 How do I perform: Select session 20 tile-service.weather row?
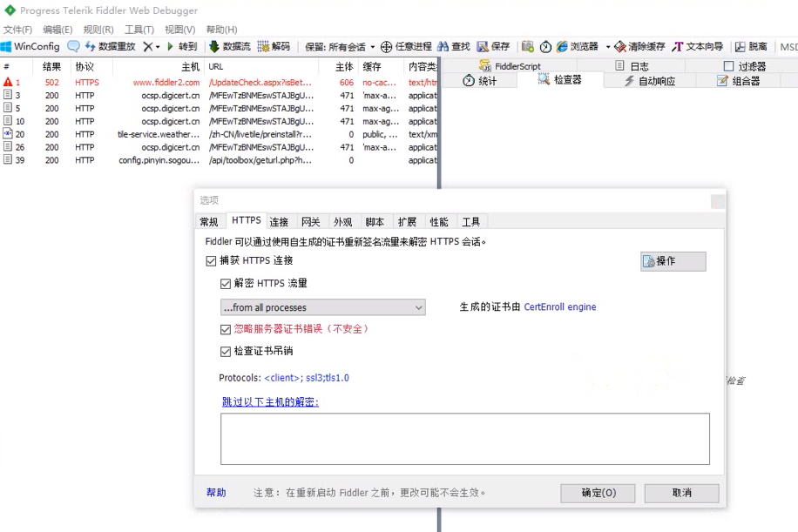220,134
